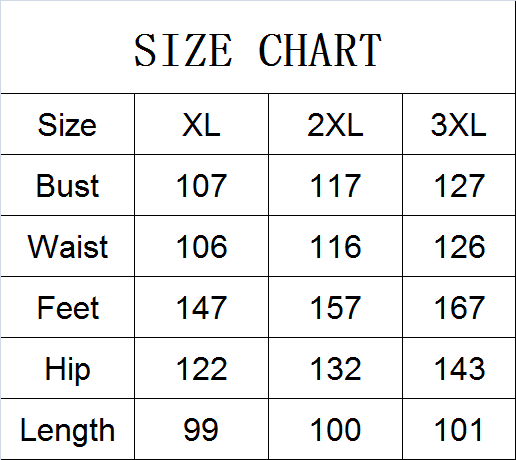Select the Size header cell
516x460 pixels.
point(67,124)
